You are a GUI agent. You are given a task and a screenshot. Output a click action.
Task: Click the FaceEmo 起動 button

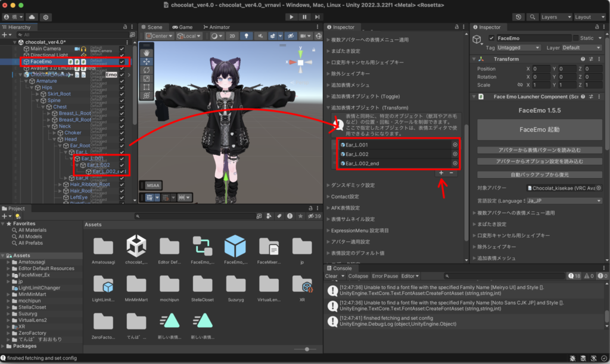540,129
